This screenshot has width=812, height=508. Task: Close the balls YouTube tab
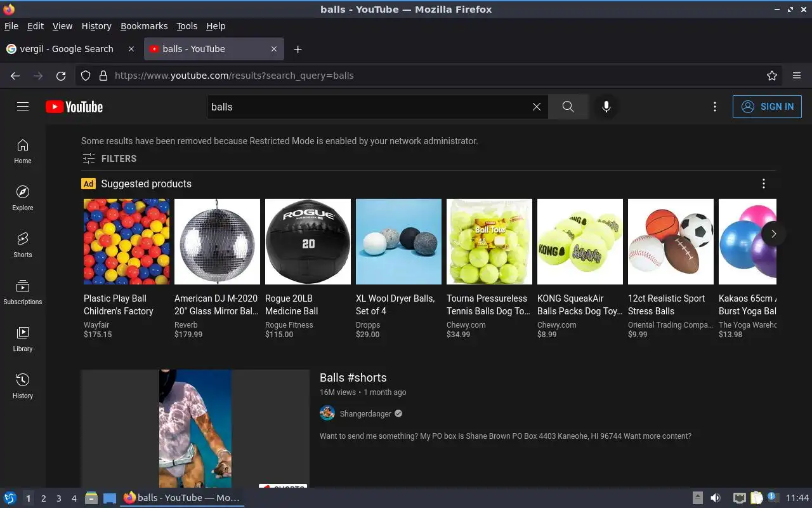click(x=274, y=49)
